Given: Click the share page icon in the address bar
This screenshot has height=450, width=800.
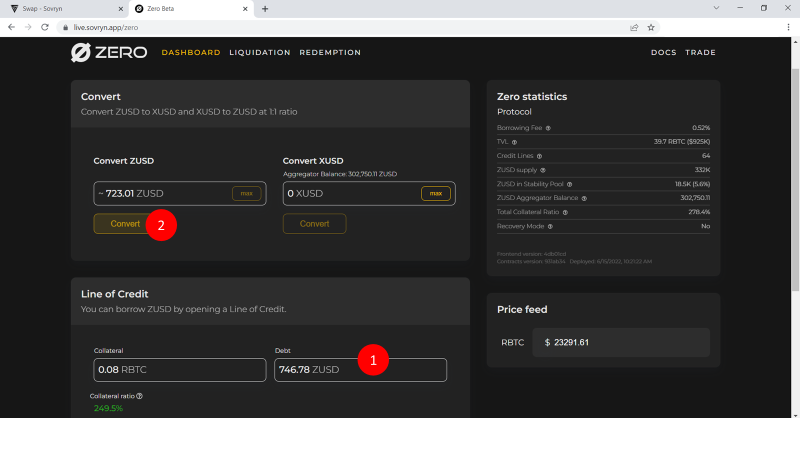Looking at the screenshot, I should coord(634,28).
